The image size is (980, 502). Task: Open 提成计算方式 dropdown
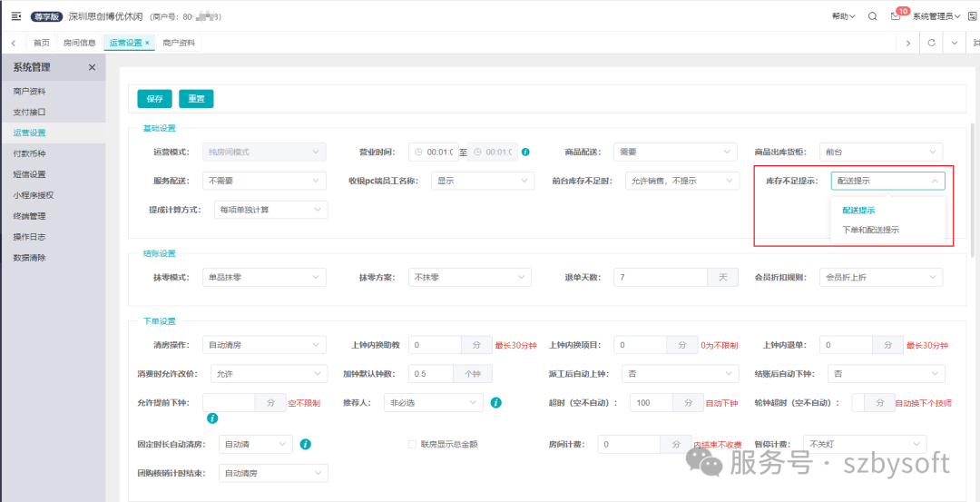click(270, 210)
